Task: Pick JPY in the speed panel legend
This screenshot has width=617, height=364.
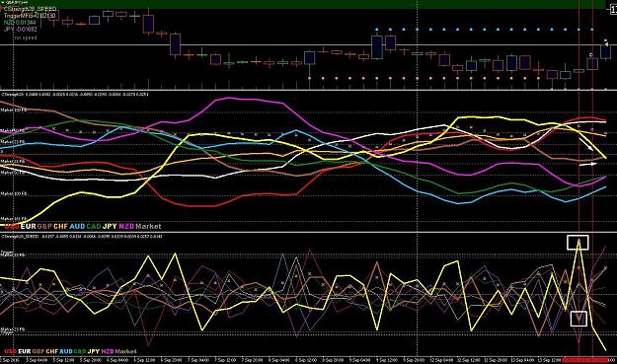Action: coord(94,351)
